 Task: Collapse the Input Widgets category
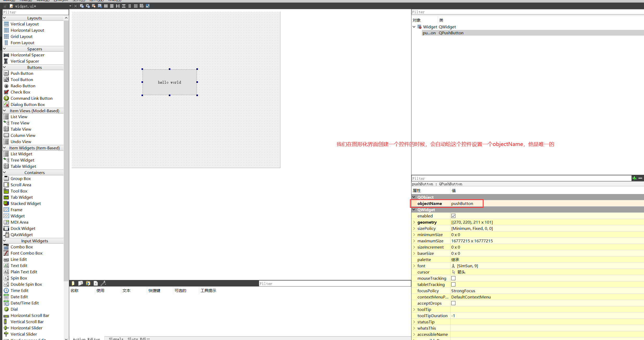[x=4, y=241]
